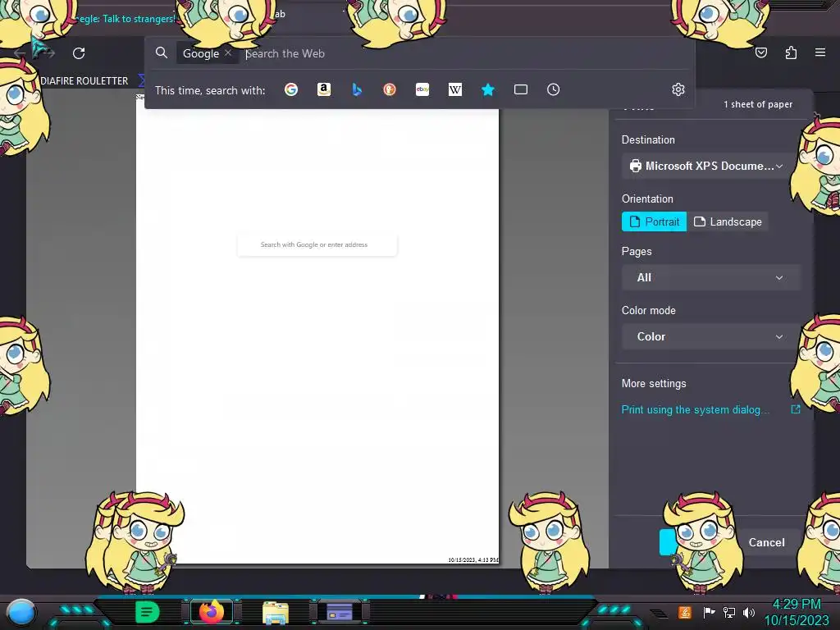The height and width of the screenshot is (630, 840).
Task: Open the Pages dropdown set to All
Action: point(710,277)
